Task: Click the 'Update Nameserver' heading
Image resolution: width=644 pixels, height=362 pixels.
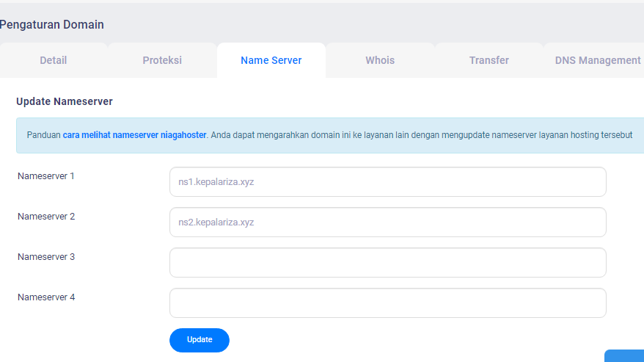Action: [65, 101]
